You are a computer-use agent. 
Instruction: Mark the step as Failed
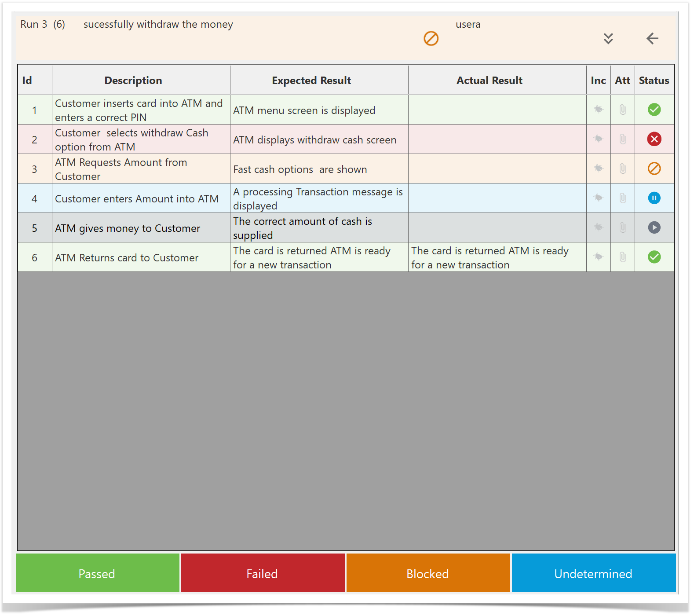click(263, 573)
